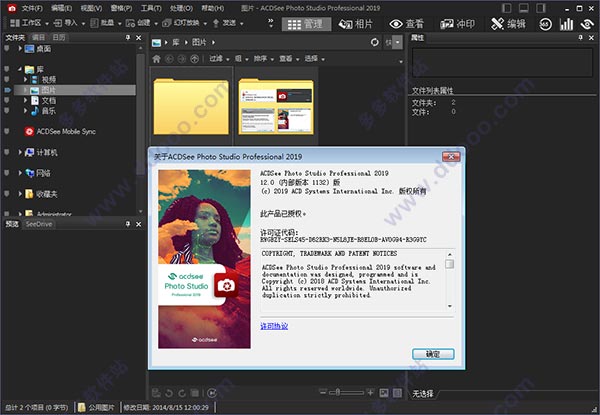The height and width of the screenshot is (415, 600).
Task: Pin the preview (预览) pane
Action: point(128,224)
